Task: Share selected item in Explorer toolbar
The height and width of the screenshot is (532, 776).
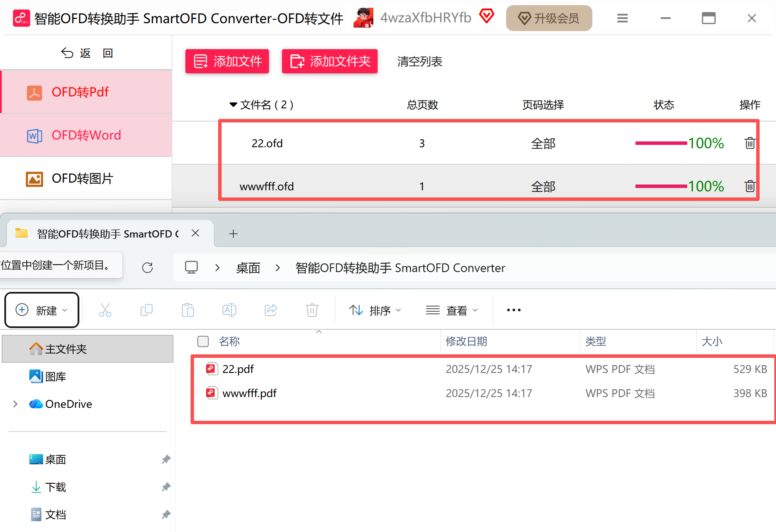Action: pyautogui.click(x=271, y=310)
